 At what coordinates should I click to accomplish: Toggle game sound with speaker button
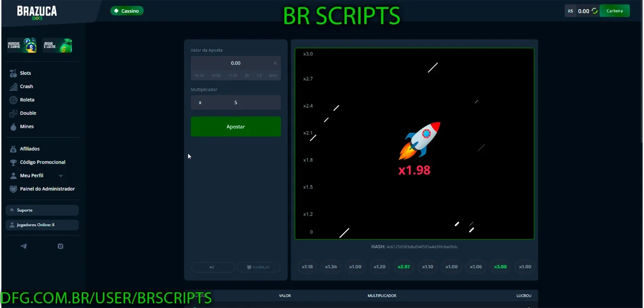click(213, 267)
